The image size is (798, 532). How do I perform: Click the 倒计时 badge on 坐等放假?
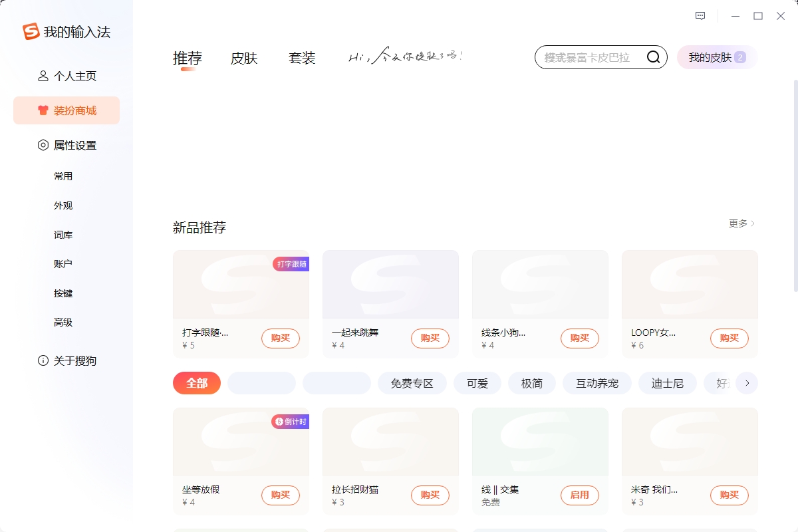point(290,422)
